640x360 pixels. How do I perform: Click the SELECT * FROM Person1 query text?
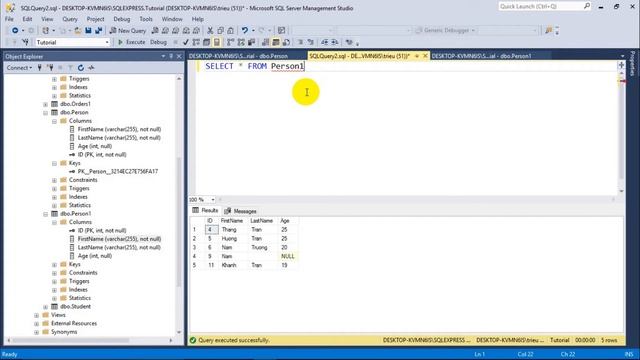tap(255, 66)
